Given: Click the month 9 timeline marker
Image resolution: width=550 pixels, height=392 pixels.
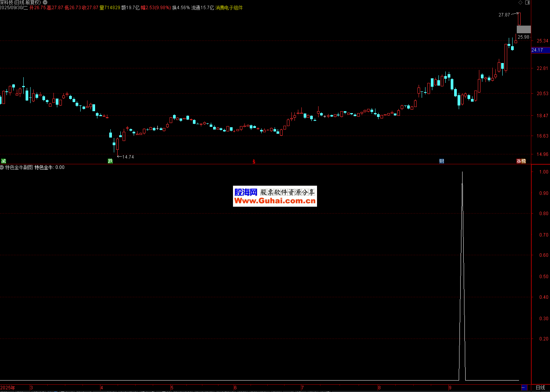Looking at the screenshot, I should tap(450, 388).
